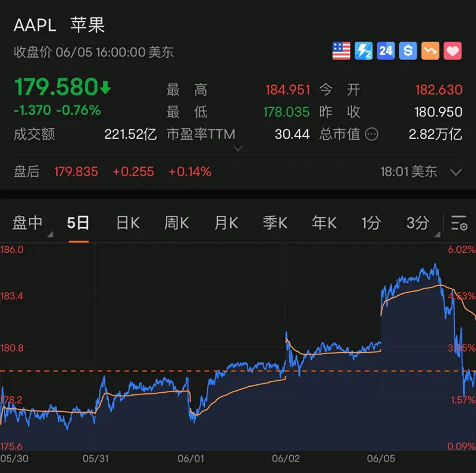The width and height of the screenshot is (476, 473).
Task: Tap the 苹果 company name
Action: click(x=87, y=25)
